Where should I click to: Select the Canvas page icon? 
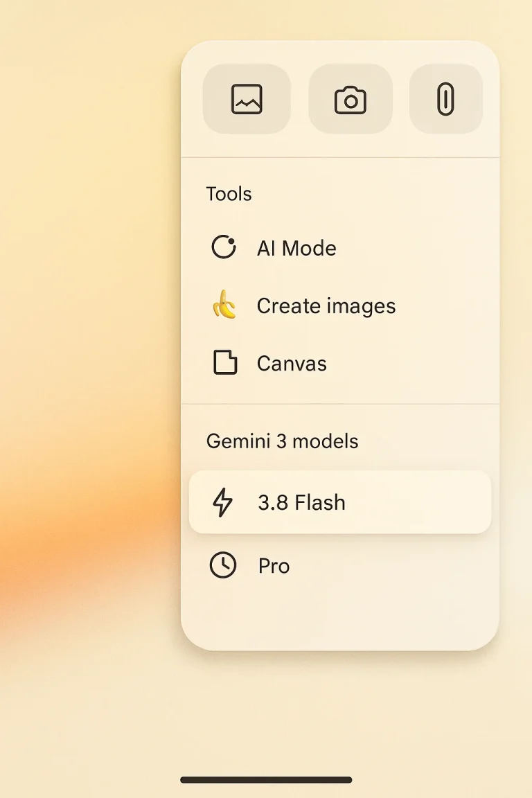(x=224, y=362)
